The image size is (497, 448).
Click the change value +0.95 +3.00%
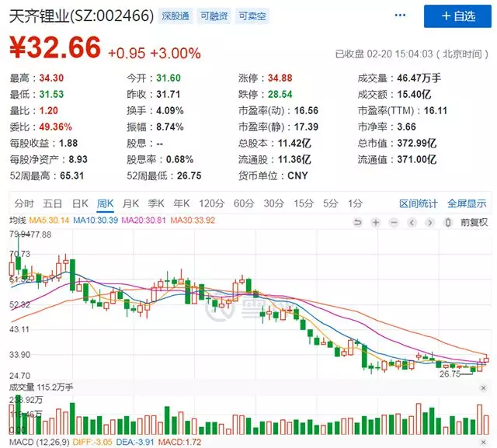click(155, 54)
